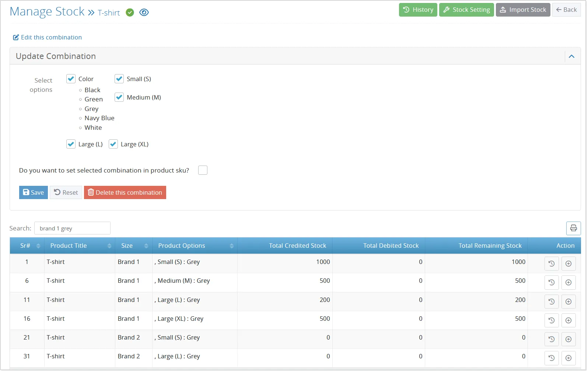Add stock for Sr# 31 row
588x372 pixels.
(x=568, y=358)
